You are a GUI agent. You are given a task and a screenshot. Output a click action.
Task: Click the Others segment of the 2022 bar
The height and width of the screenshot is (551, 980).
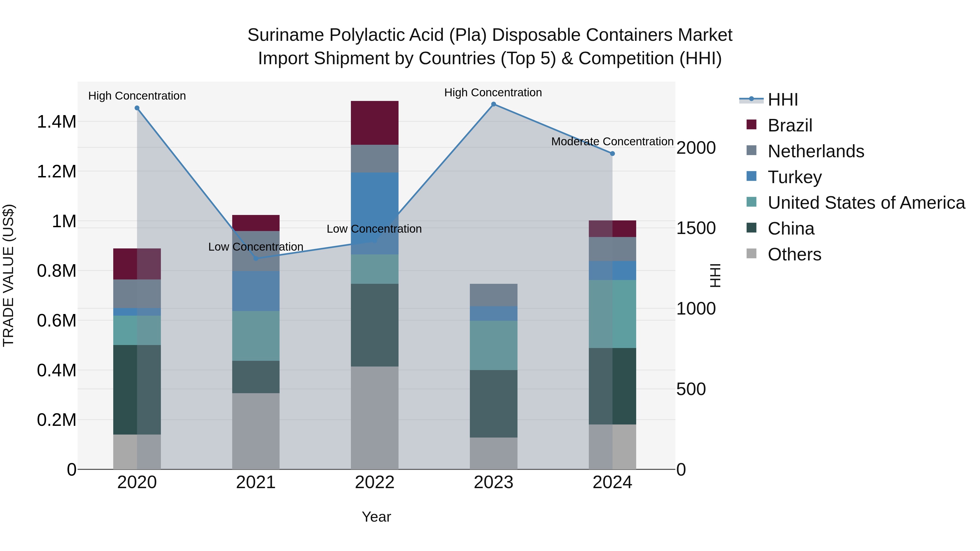click(375, 418)
